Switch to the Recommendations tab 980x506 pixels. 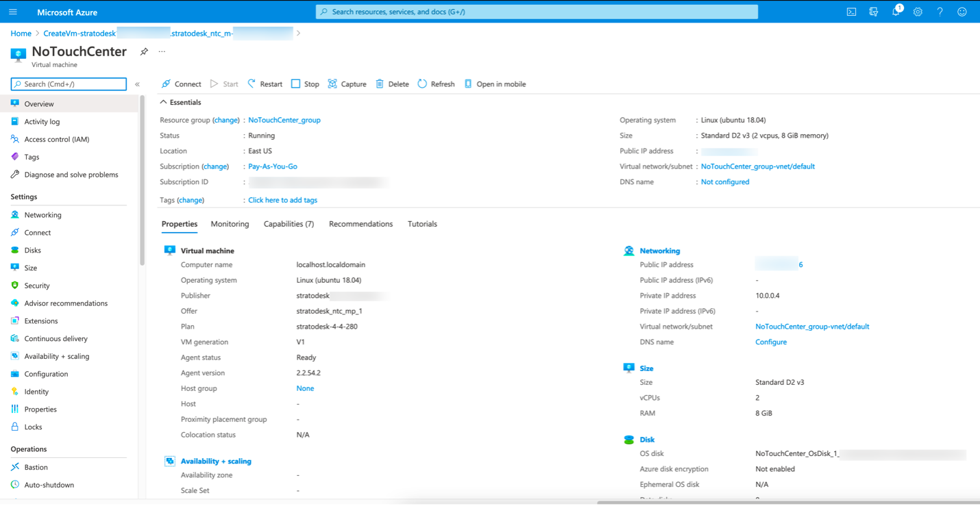(360, 224)
